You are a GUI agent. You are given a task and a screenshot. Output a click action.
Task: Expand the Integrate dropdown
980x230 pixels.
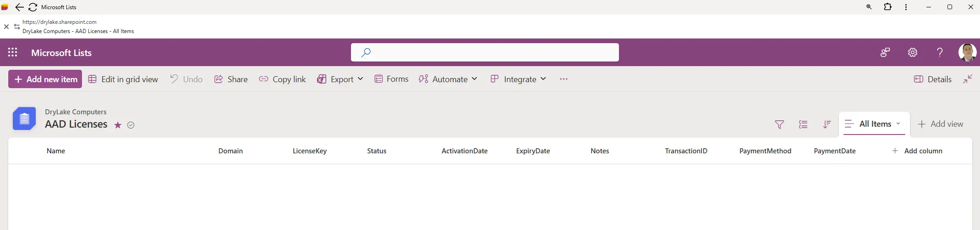(x=518, y=79)
